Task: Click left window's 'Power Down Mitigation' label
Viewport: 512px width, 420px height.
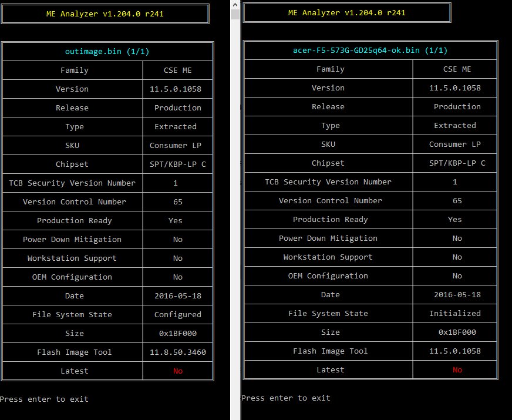Action: pos(72,240)
